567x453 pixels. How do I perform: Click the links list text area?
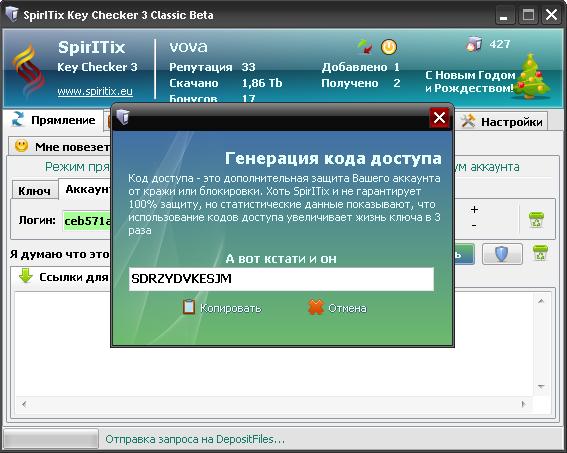(274, 344)
